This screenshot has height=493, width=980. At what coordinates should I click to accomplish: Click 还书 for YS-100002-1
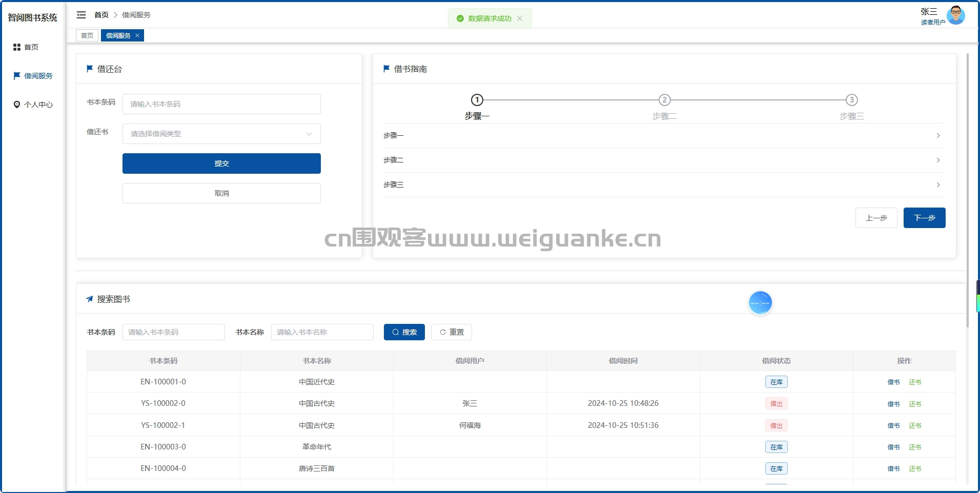tap(915, 426)
